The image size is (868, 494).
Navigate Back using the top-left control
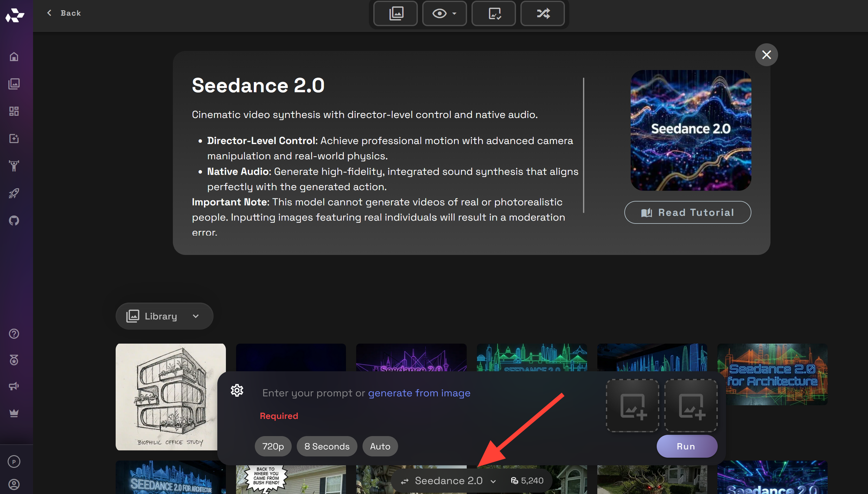(x=64, y=13)
